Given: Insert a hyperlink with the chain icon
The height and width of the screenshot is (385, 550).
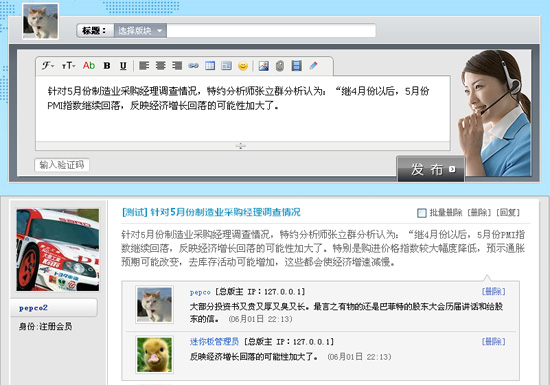Looking at the screenshot, I should click(x=193, y=66).
